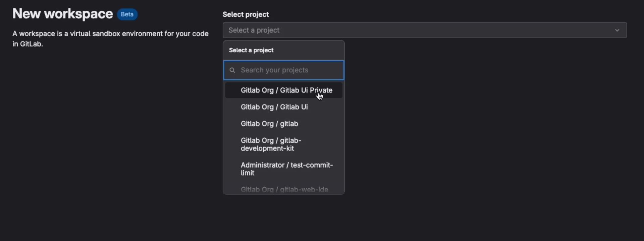Collapse the project list via the chevron

coord(617,30)
